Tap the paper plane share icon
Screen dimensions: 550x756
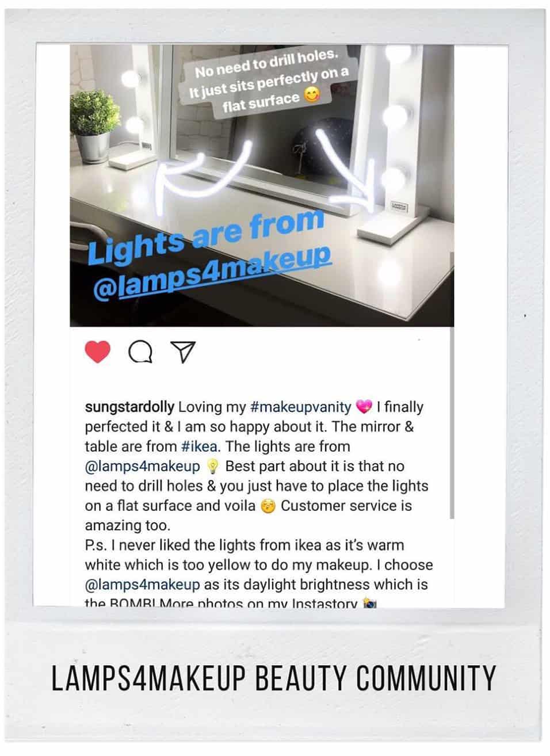coord(184,352)
